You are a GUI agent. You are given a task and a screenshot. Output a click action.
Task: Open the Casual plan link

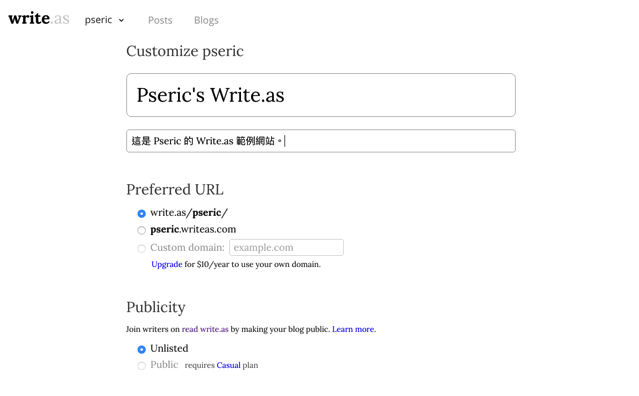click(x=229, y=365)
